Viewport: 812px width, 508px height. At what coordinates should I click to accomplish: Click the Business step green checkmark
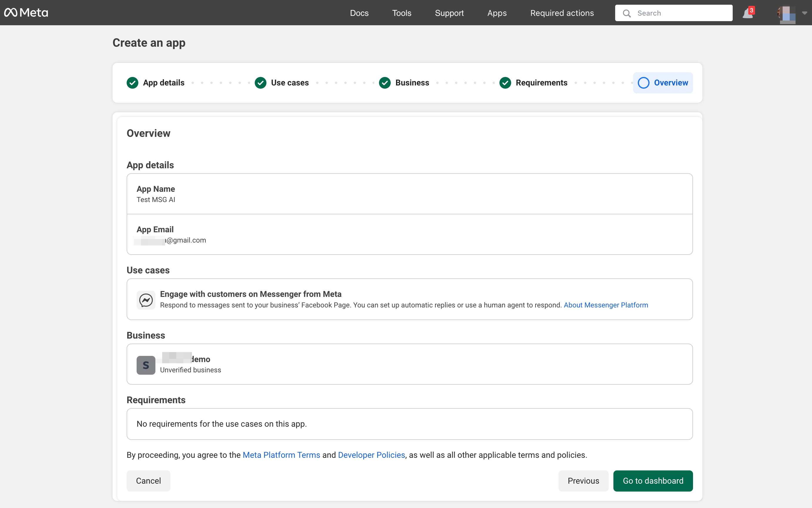[x=385, y=83]
